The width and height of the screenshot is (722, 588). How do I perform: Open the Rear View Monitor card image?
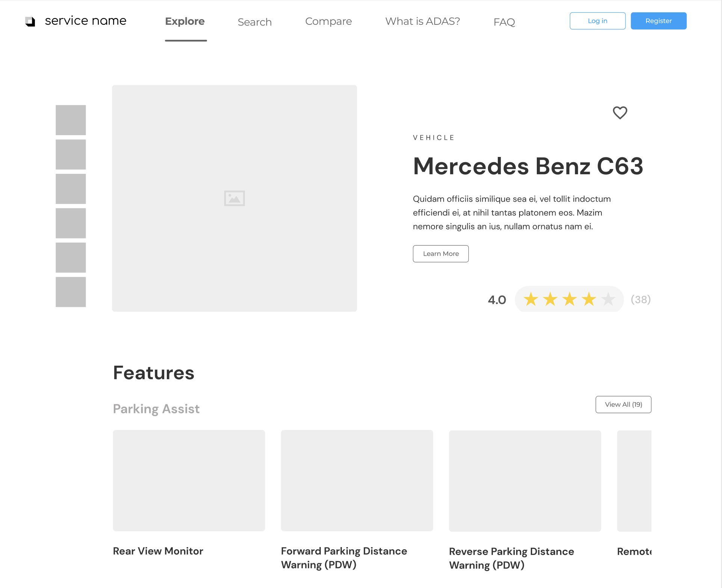click(x=189, y=481)
